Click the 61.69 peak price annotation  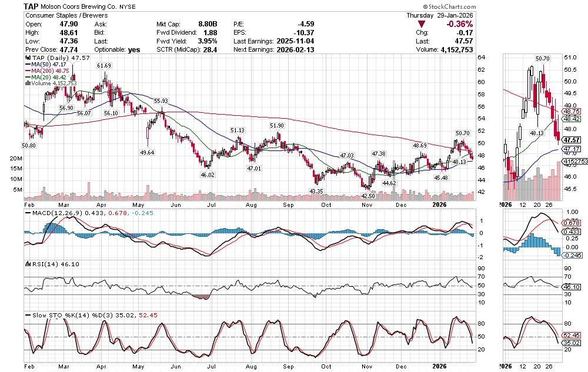[104, 65]
